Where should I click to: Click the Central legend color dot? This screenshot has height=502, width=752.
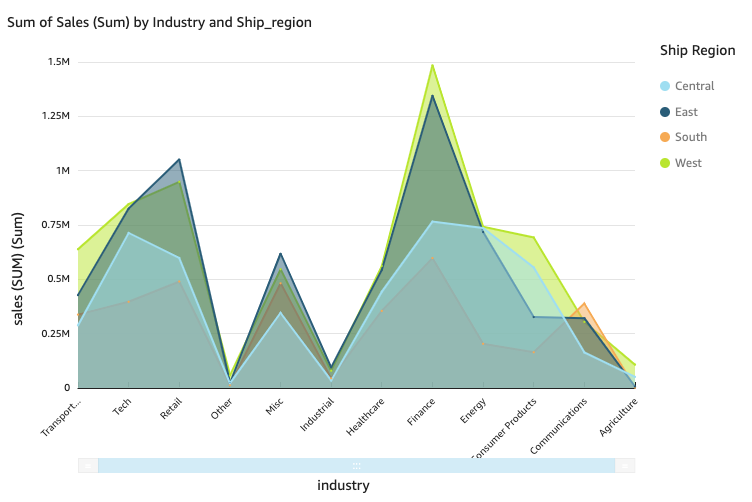[x=666, y=86]
